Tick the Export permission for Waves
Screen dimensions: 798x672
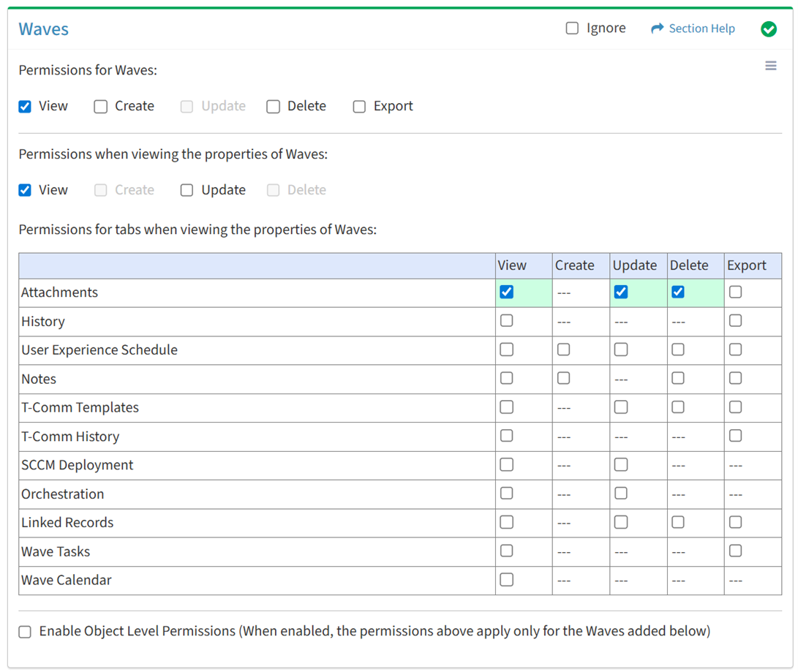pyautogui.click(x=359, y=107)
